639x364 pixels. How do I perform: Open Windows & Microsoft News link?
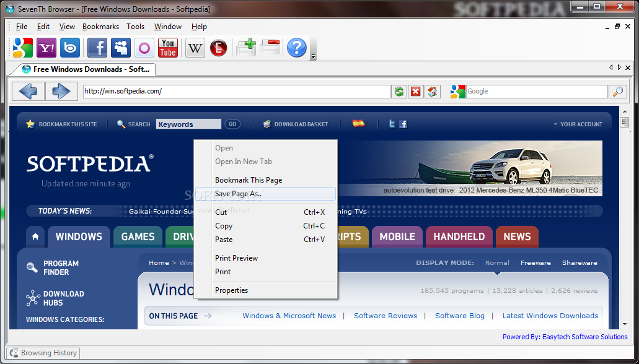click(x=289, y=316)
